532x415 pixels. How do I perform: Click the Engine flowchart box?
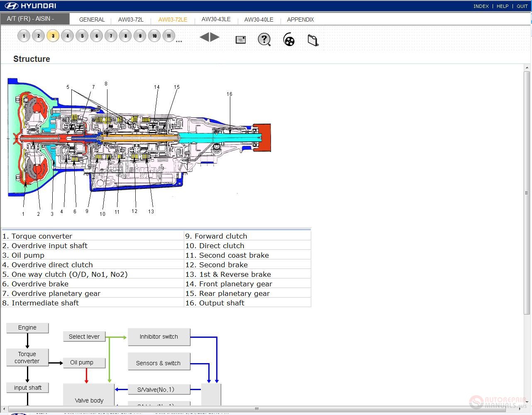27,328
